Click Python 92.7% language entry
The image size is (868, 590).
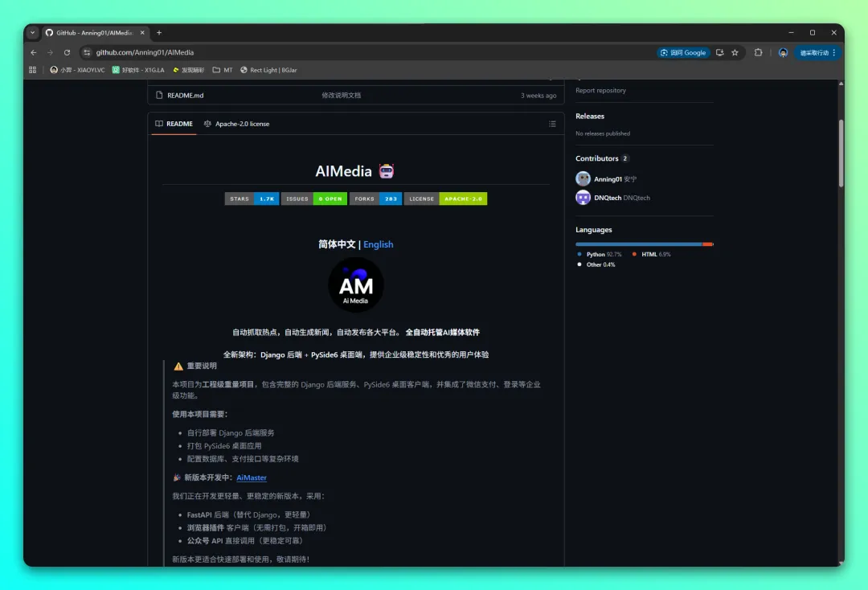[600, 255]
